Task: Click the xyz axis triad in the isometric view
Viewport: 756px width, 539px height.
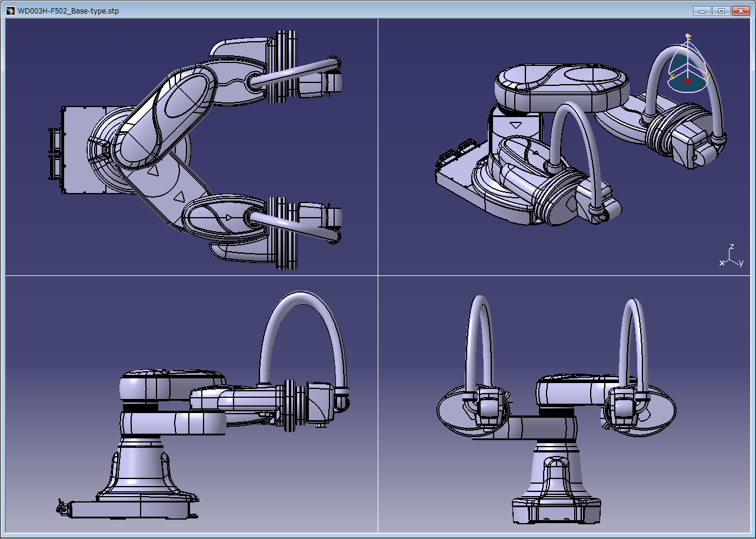Action: click(x=731, y=256)
